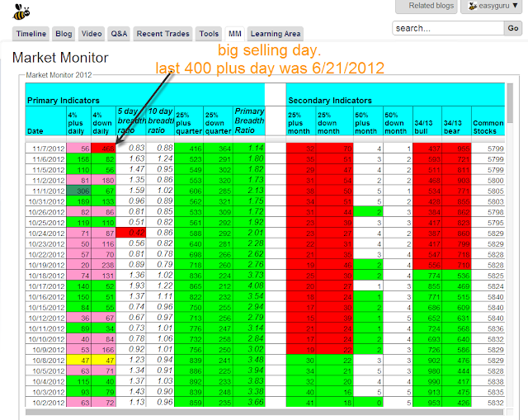Click the 3.94 ratio for 10/5/2012
This screenshot has width=528, height=420.
pos(249,370)
